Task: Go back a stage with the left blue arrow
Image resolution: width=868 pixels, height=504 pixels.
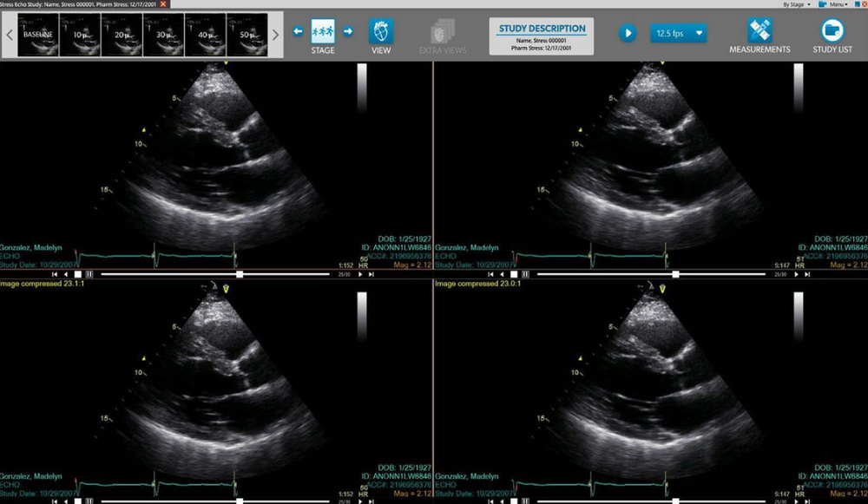Action: pos(298,31)
